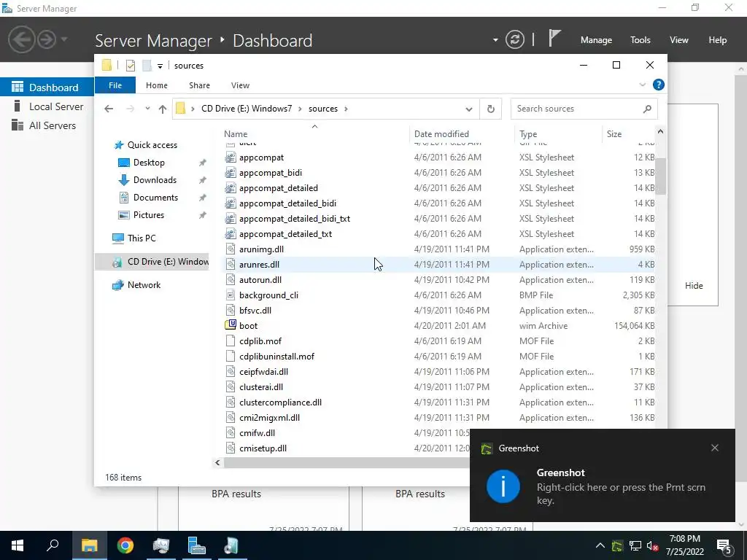Open Server Manager View menu

click(679, 40)
